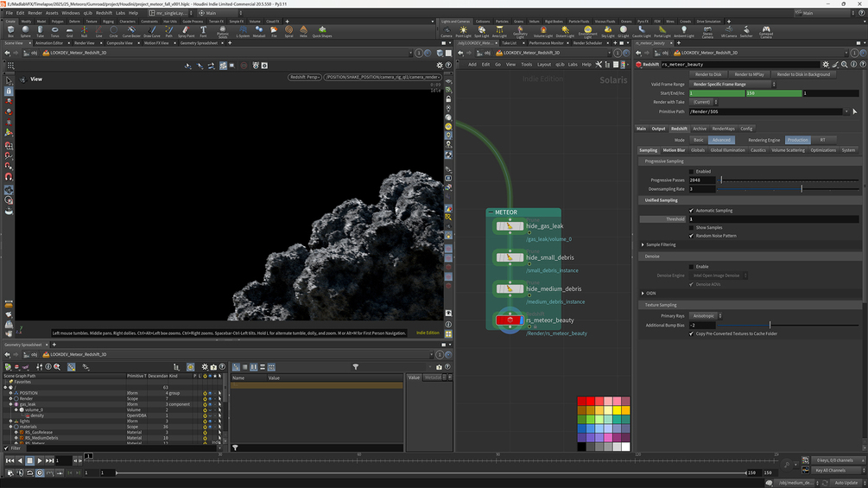Screen dimensions: 868x488
Task: Toggle the Show Samples checkbox
Action: click(x=691, y=227)
